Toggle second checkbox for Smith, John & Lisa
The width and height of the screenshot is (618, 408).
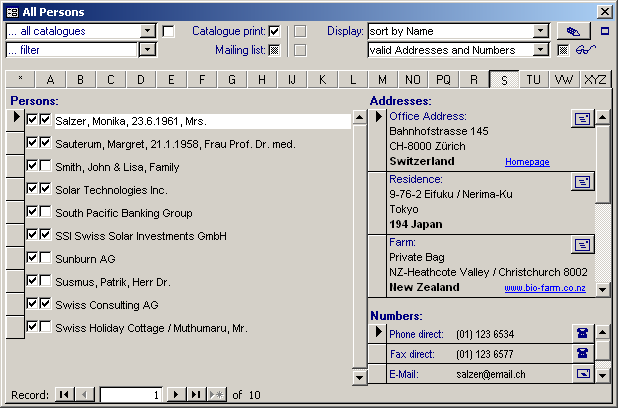(46, 166)
